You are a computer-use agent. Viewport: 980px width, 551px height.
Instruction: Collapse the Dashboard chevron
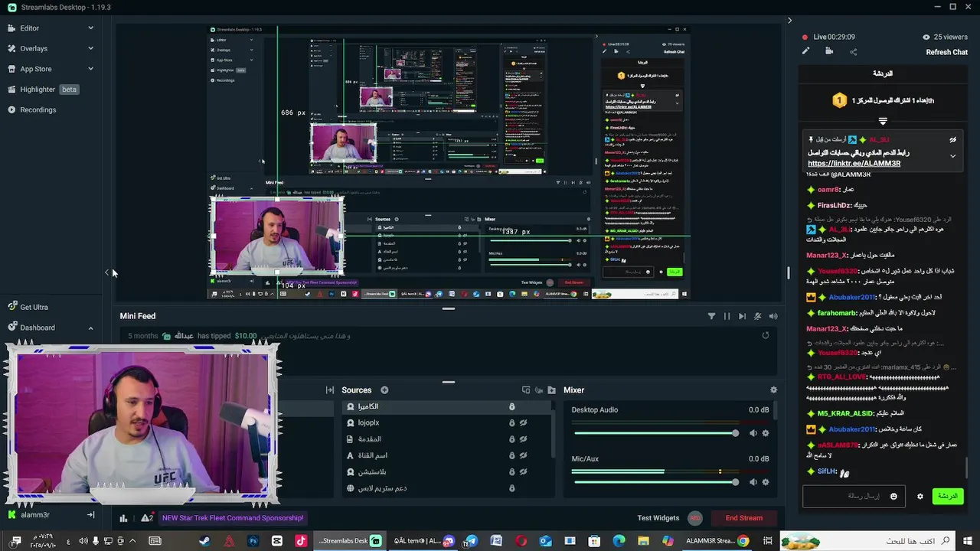coord(90,328)
